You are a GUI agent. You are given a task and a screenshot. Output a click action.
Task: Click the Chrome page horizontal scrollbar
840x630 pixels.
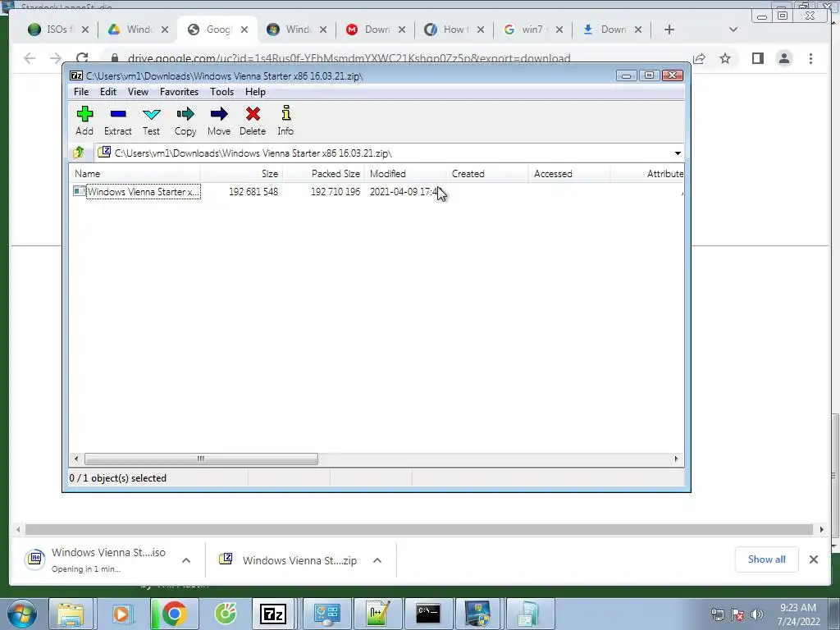click(x=419, y=529)
